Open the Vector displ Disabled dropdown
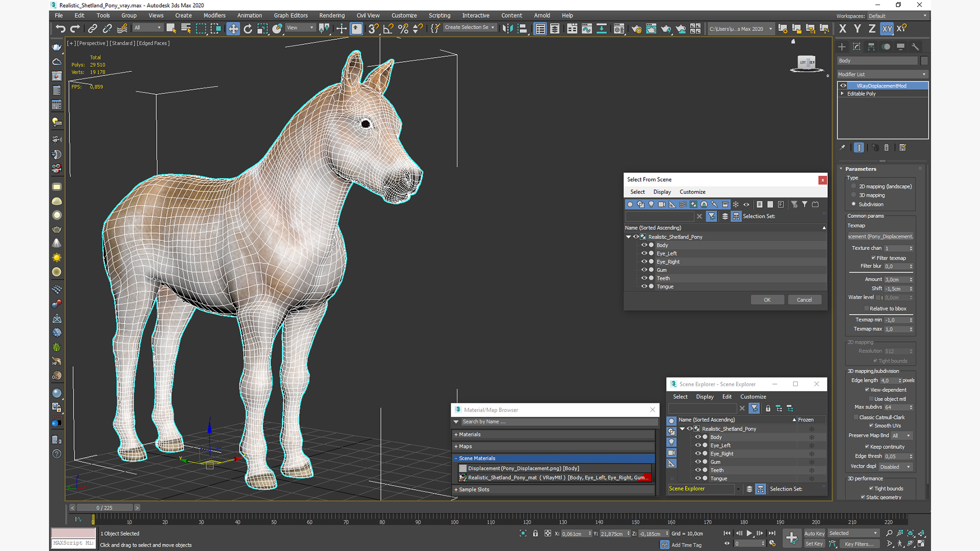Viewport: 980px width, 551px height. [x=895, y=466]
